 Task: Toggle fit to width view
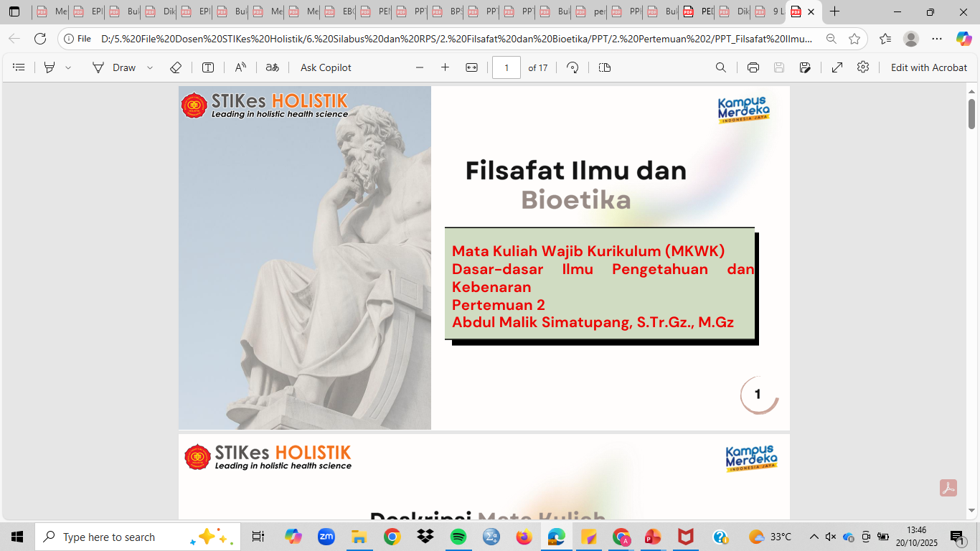pos(471,67)
